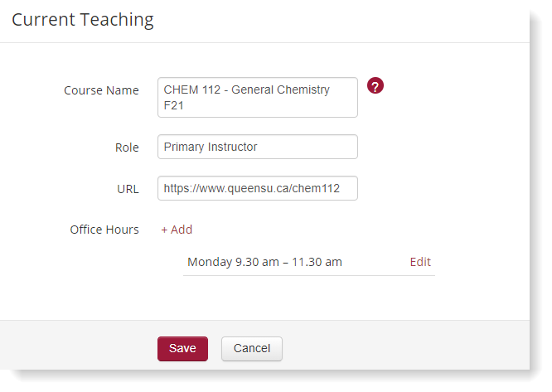552x392 pixels.
Task: Cancel the Current Teaching dialog
Action: (x=251, y=349)
